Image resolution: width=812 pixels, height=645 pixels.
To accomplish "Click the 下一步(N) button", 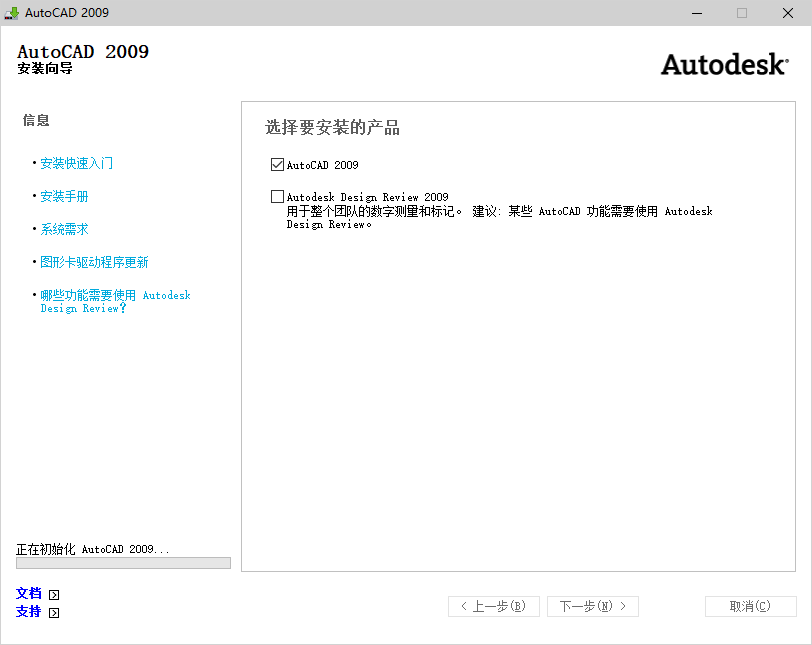I will click(x=592, y=606).
